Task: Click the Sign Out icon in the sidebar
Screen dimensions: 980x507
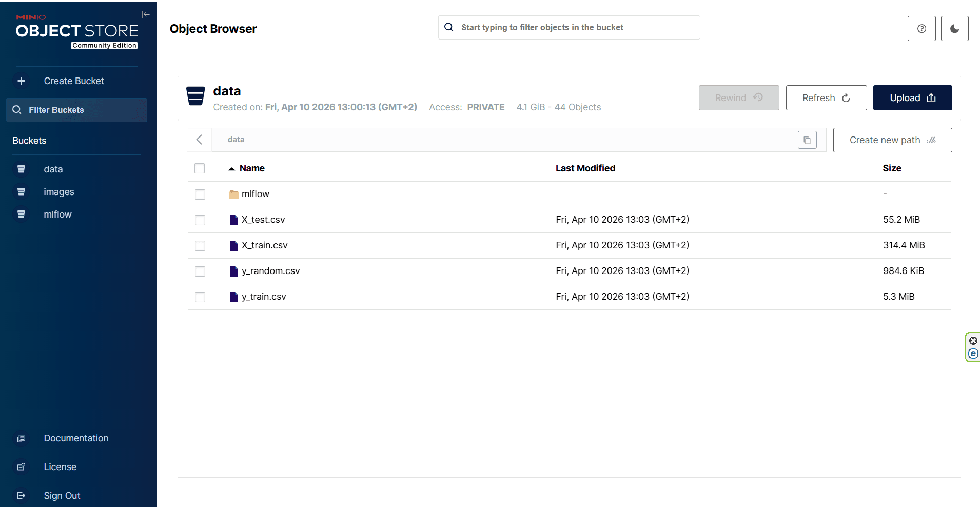Action: [21, 496]
